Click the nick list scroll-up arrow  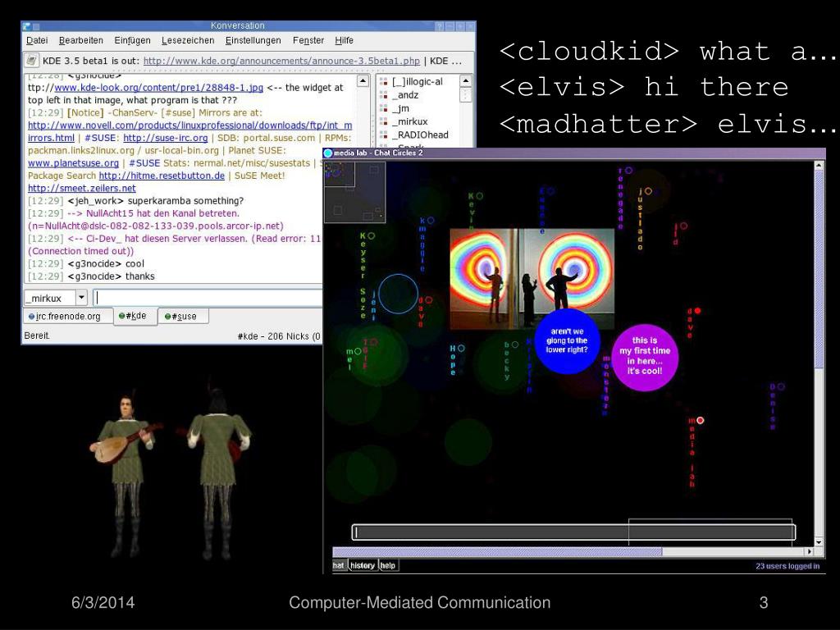click(466, 81)
